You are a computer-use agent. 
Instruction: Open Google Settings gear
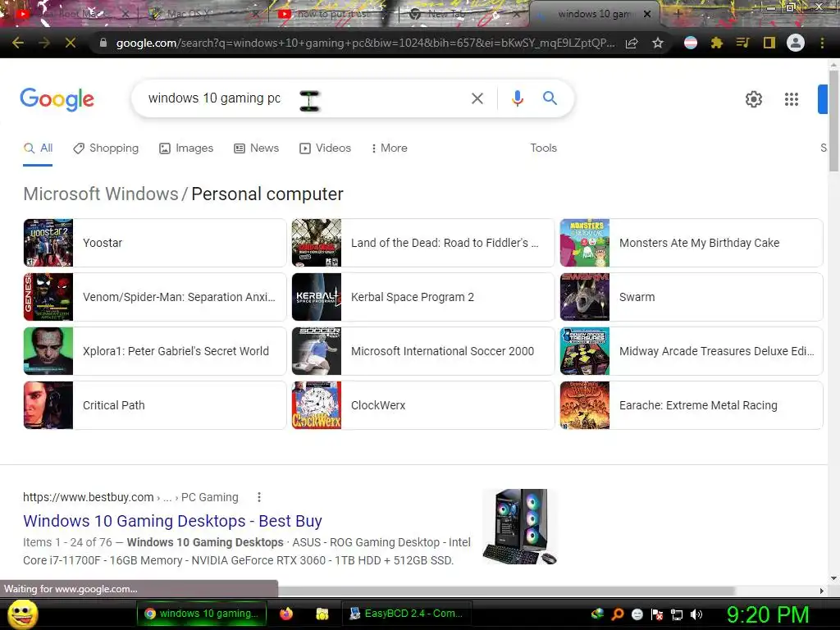[x=754, y=99]
